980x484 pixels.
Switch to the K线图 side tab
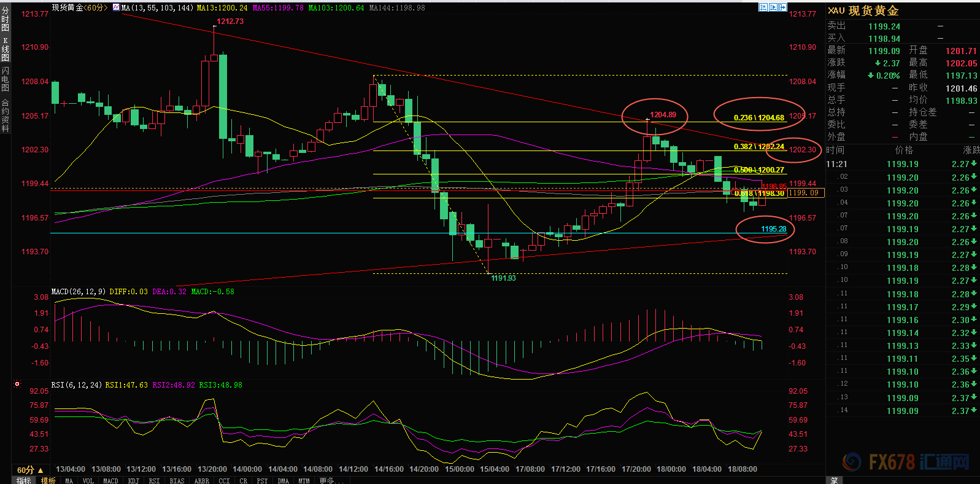[x=5, y=49]
